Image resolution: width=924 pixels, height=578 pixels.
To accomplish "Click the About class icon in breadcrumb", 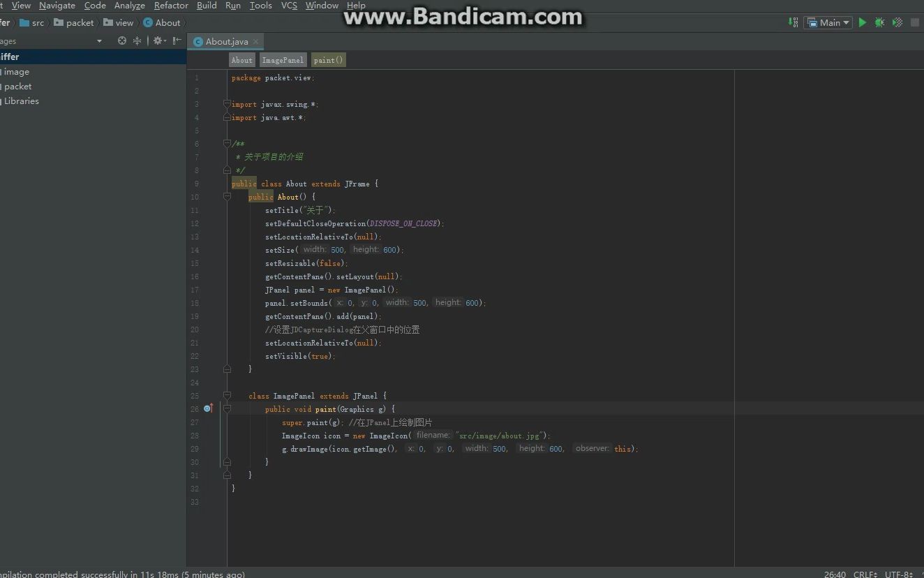I will coord(147,23).
